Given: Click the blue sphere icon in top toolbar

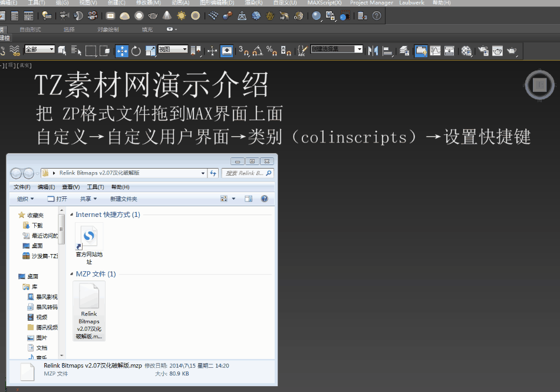Looking at the screenshot, I should (316, 16).
